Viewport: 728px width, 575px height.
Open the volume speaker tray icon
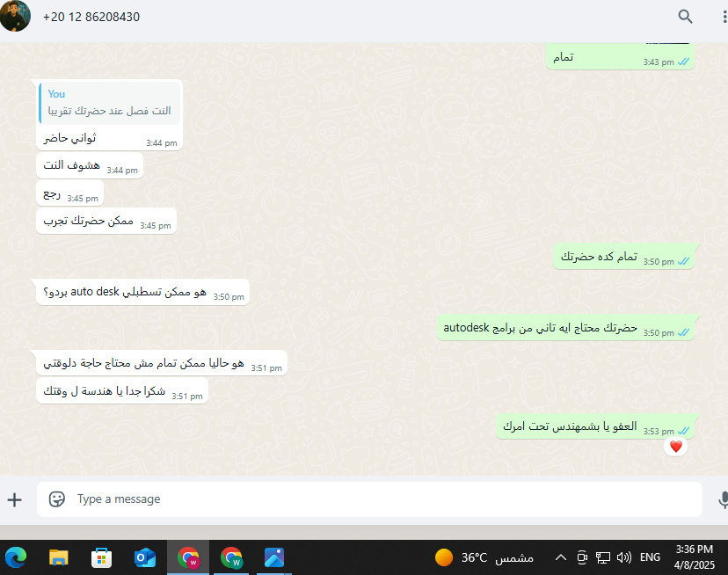click(624, 557)
